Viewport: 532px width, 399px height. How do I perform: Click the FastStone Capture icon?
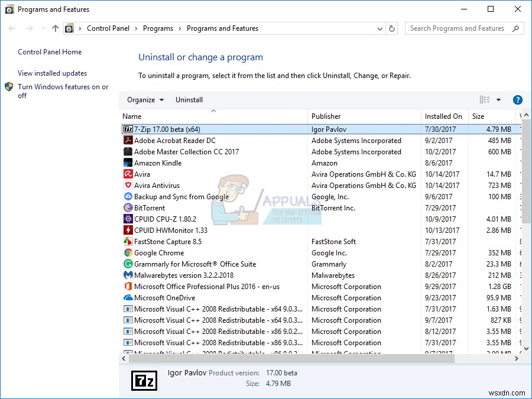pos(128,241)
